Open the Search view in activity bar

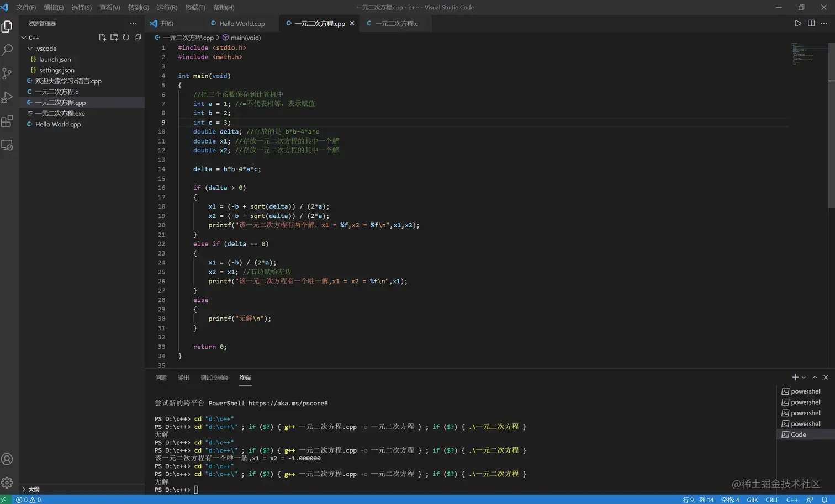[7, 50]
